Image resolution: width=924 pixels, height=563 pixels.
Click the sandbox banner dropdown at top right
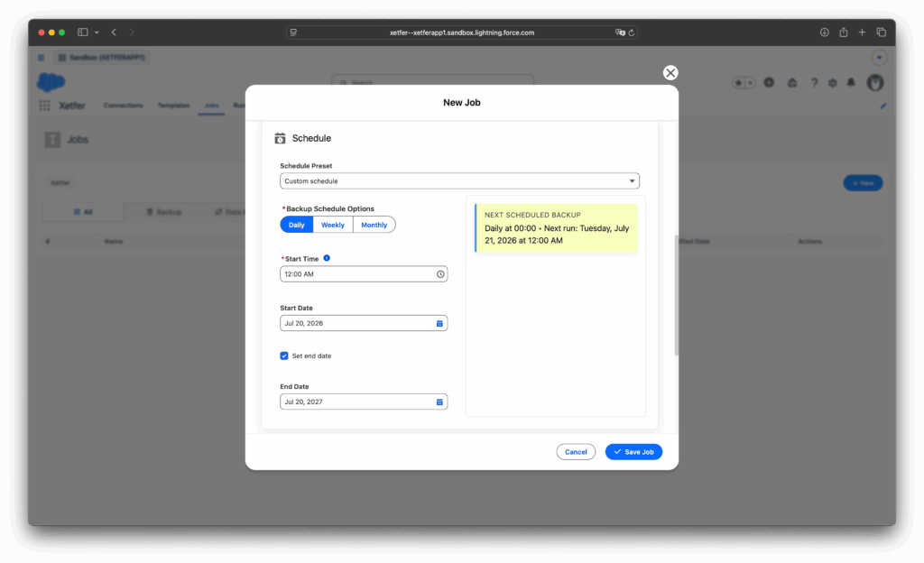[x=879, y=58]
